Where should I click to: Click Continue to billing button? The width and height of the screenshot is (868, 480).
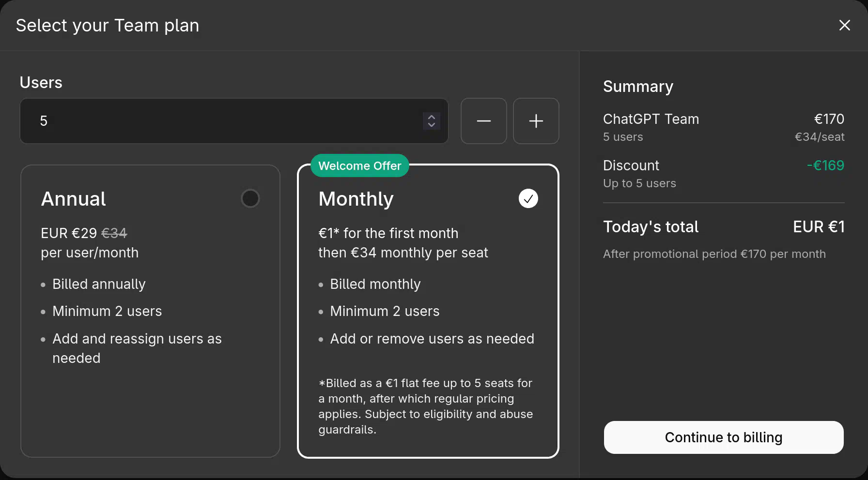pos(723,437)
